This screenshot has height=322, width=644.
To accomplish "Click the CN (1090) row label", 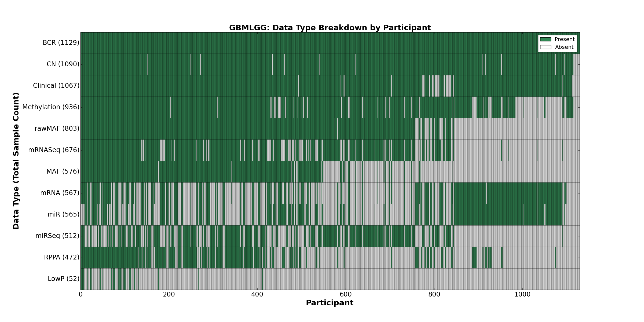I will [63, 64].
